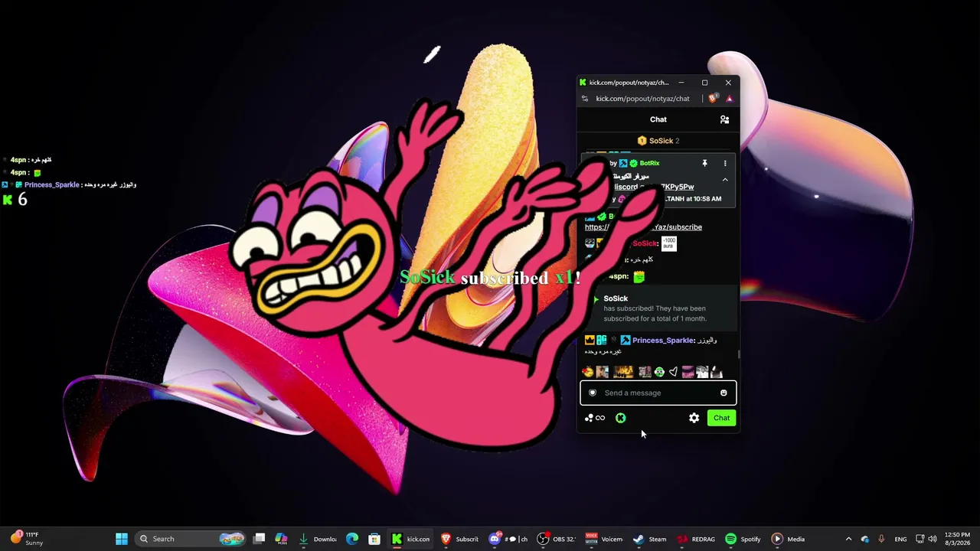
Task: Click the SoSick subscription notice
Action: (x=658, y=308)
